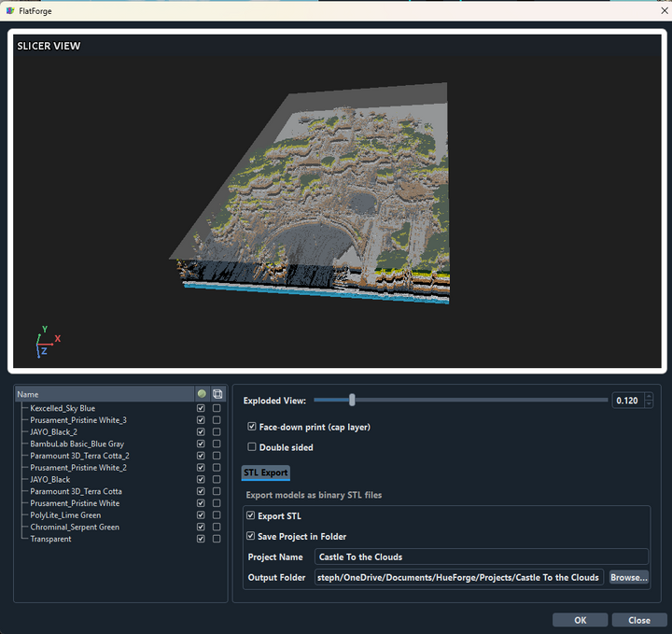The width and height of the screenshot is (672, 634).
Task: Enable wireframe for PolyLite_Lime Green
Action: (217, 515)
